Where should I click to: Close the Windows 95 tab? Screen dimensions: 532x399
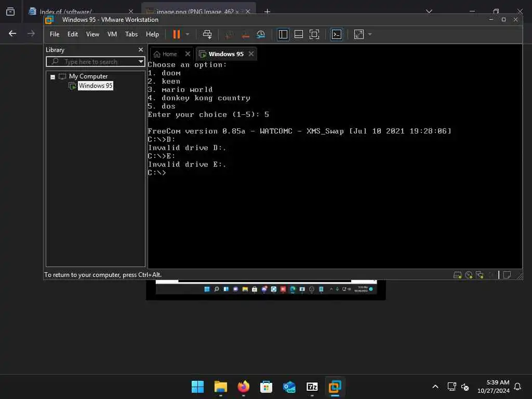(x=251, y=54)
